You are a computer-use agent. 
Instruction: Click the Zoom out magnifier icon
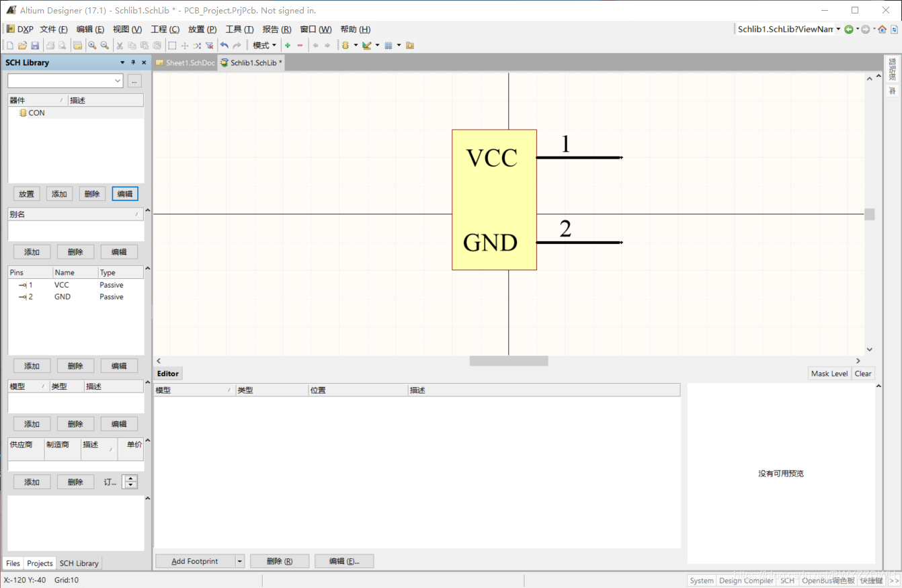pos(105,46)
